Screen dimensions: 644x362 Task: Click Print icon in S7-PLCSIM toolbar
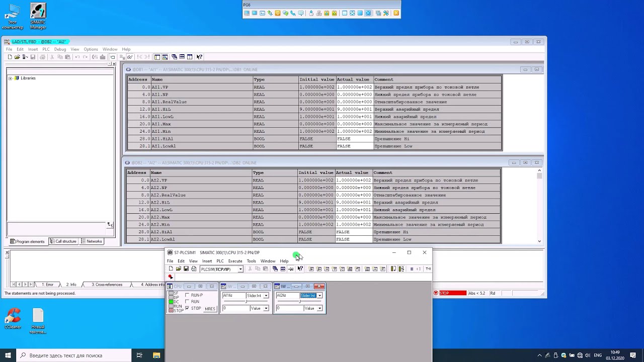(194, 269)
